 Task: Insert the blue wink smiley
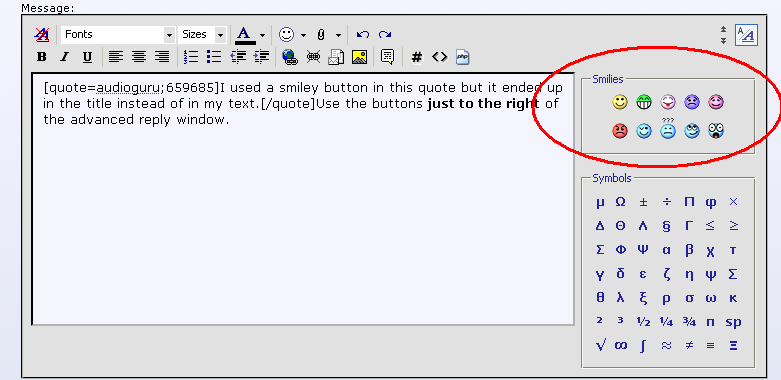point(644,131)
